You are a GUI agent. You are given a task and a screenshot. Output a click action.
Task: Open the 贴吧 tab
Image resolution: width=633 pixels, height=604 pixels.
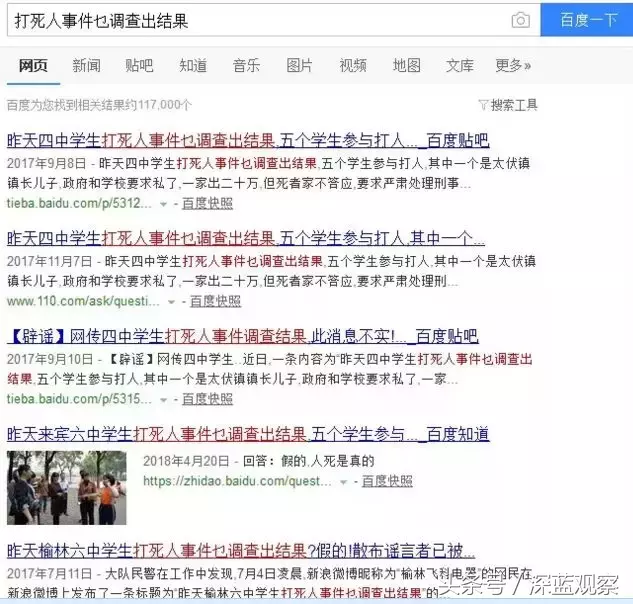pos(139,65)
